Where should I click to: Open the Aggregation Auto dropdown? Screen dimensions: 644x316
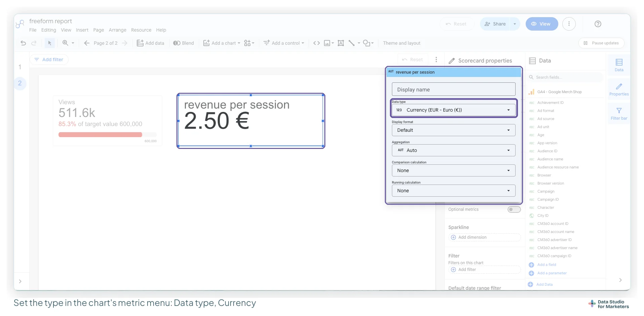(453, 150)
